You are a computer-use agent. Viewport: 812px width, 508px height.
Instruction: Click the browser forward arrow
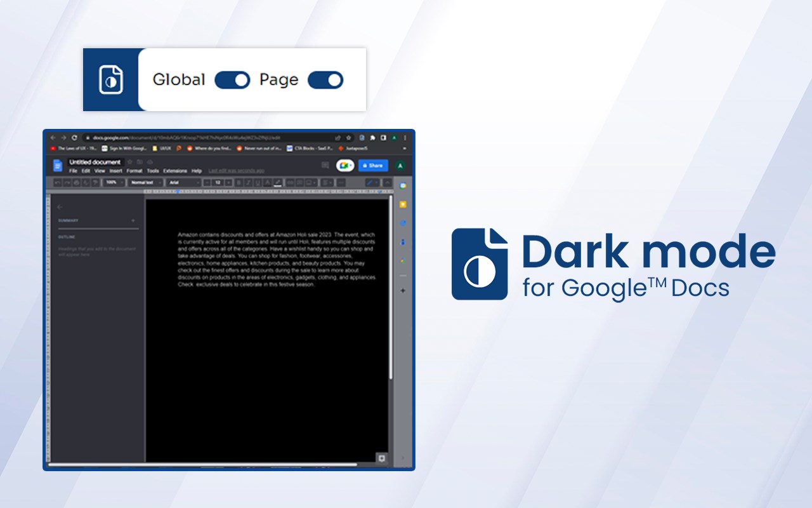63,138
